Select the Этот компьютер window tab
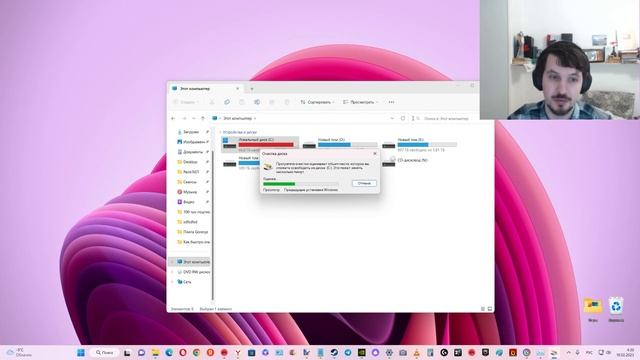This screenshot has height=360, width=640. [206, 89]
